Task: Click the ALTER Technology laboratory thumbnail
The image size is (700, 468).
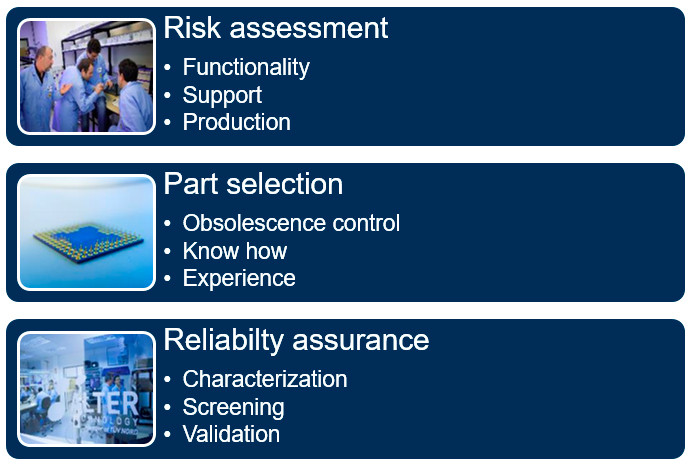Action: click(x=87, y=389)
